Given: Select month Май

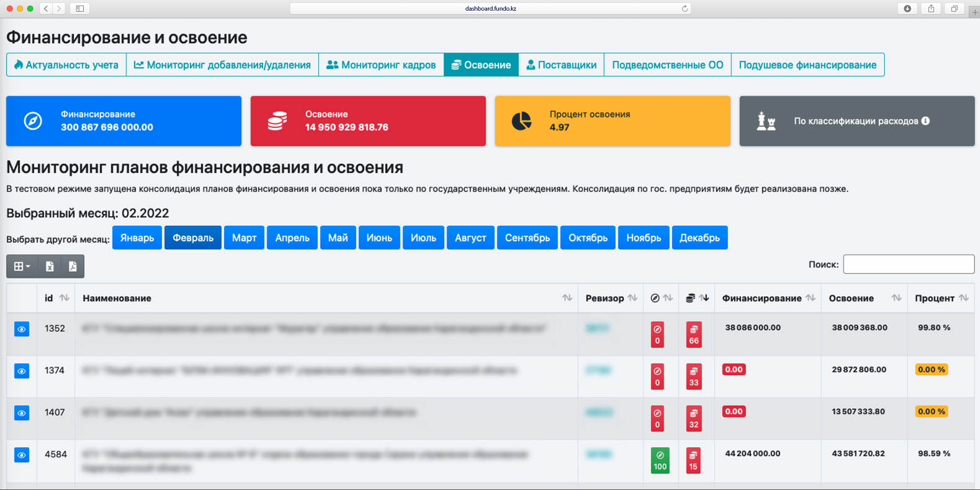Looking at the screenshot, I should point(338,237).
